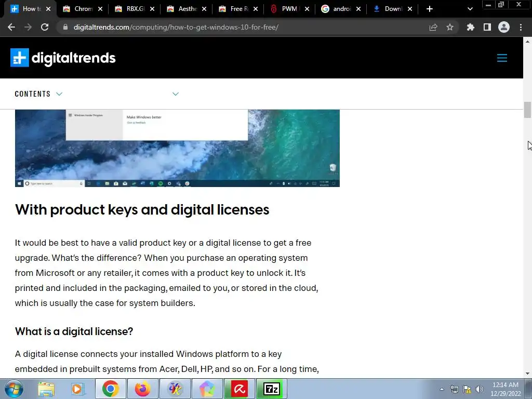532x399 pixels.
Task: Open the Windows Start menu
Action: click(x=14, y=389)
